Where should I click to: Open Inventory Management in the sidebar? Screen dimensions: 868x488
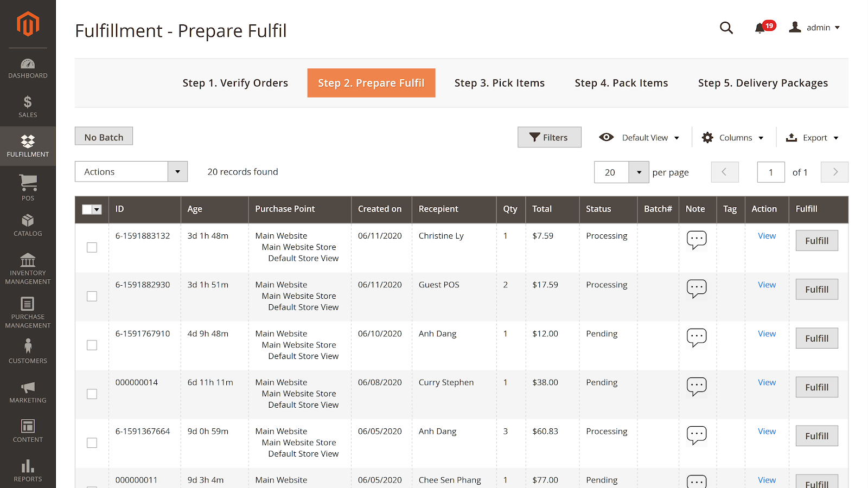coord(28,268)
